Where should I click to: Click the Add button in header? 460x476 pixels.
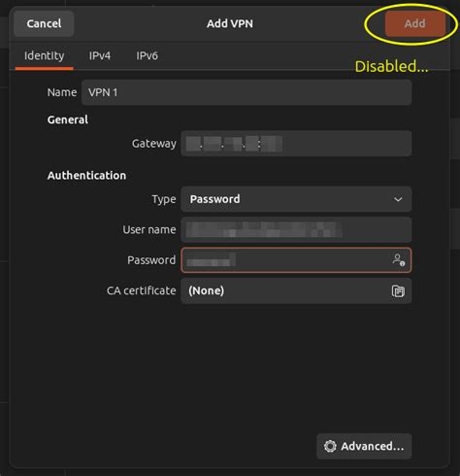point(415,23)
